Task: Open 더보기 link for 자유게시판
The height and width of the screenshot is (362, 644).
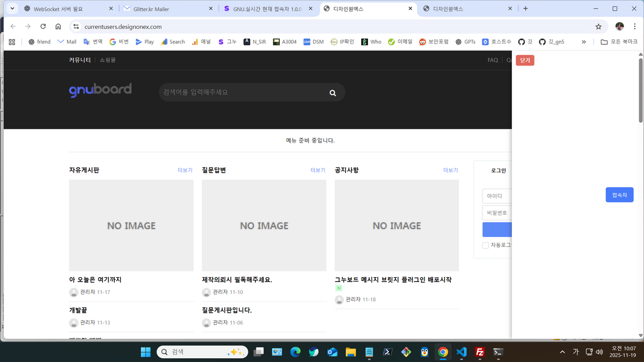Action: [185, 170]
